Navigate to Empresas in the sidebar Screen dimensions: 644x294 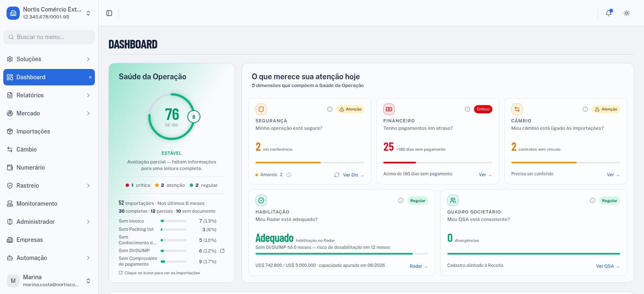(x=49, y=240)
